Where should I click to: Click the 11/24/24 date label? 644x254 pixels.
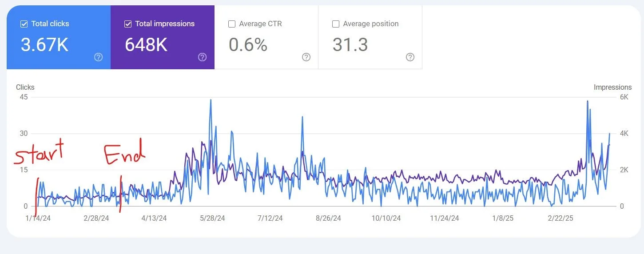tap(444, 218)
